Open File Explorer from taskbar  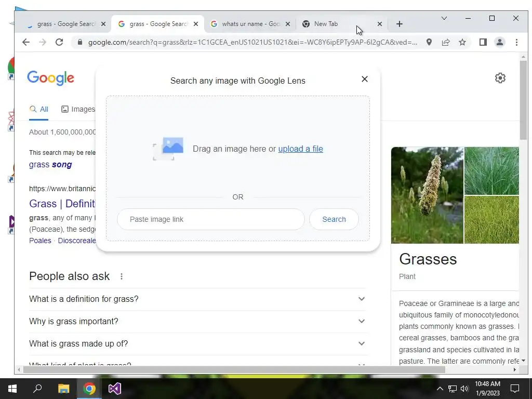(x=63, y=389)
